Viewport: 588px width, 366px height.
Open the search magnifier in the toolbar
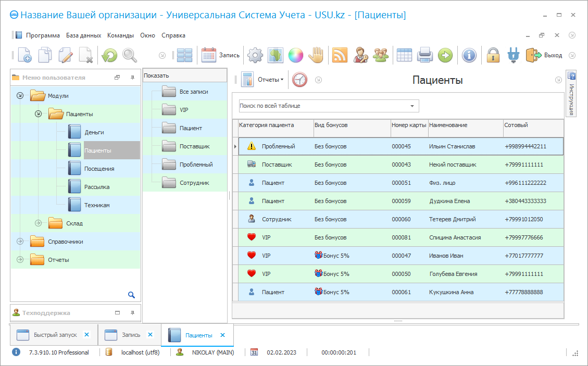click(129, 55)
